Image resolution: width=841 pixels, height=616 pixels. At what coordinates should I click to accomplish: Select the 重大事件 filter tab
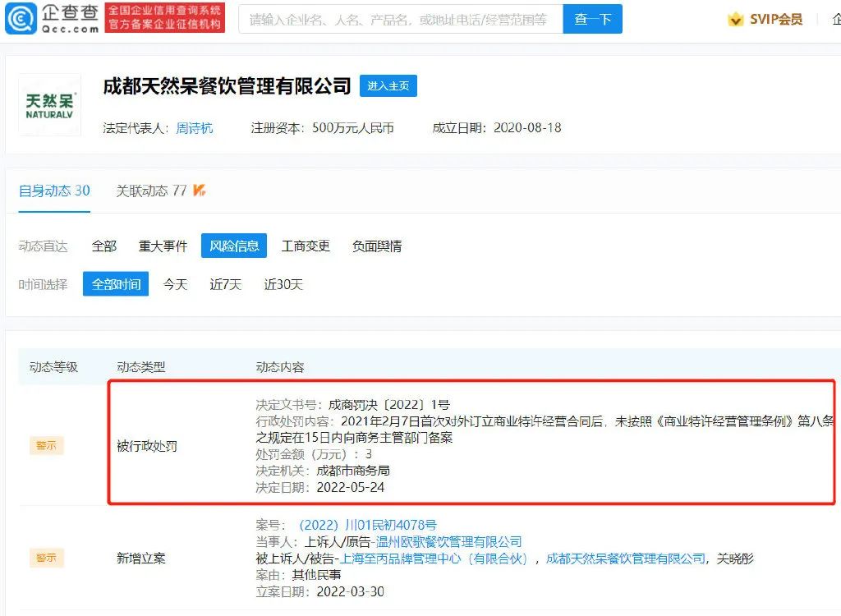coord(163,246)
